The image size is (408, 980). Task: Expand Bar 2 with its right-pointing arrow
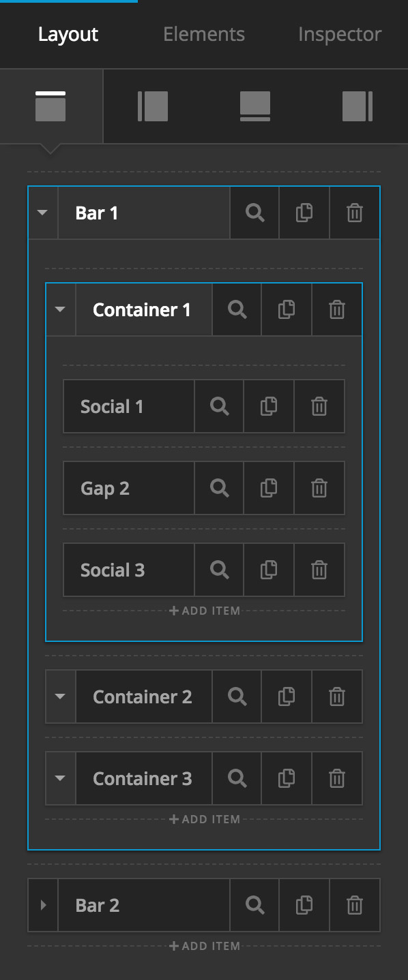42,905
